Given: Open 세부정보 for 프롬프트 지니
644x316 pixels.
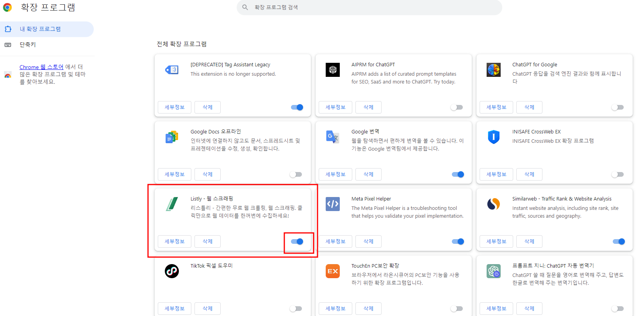Looking at the screenshot, I should 496,309.
